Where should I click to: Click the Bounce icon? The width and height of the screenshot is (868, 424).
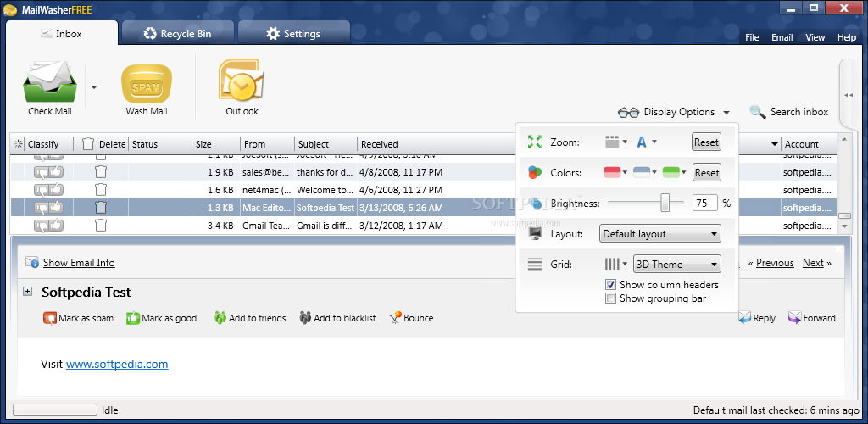pos(395,318)
